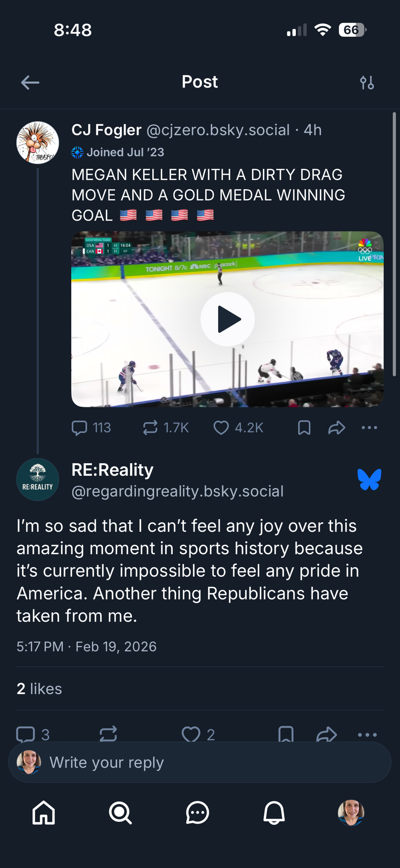Like the RE:Reality post
The image size is (400, 868).
tap(190, 734)
